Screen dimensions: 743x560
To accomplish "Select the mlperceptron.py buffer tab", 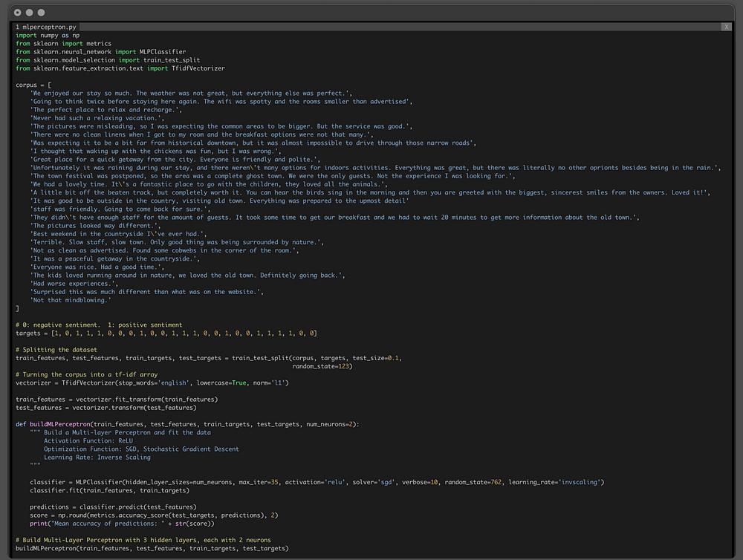I will pos(46,27).
